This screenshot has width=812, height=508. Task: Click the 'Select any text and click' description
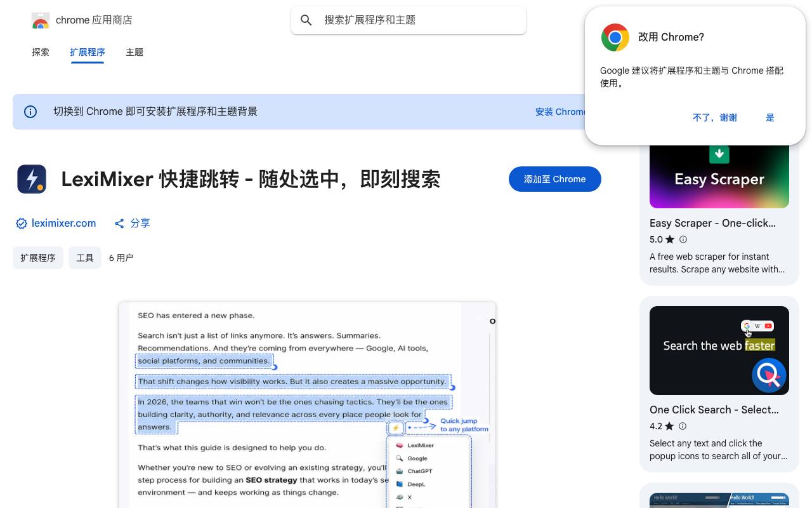[718, 450]
